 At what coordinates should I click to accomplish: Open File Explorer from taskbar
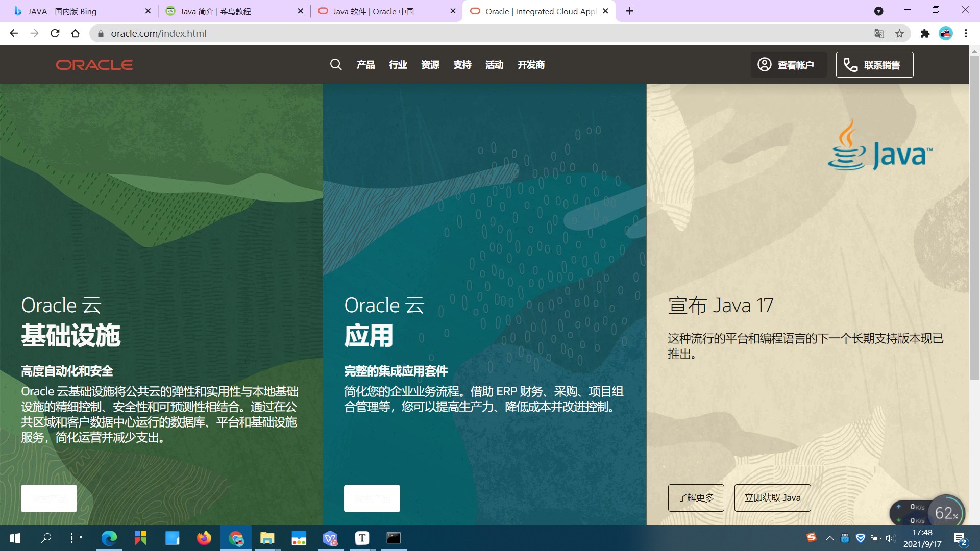tap(267, 538)
